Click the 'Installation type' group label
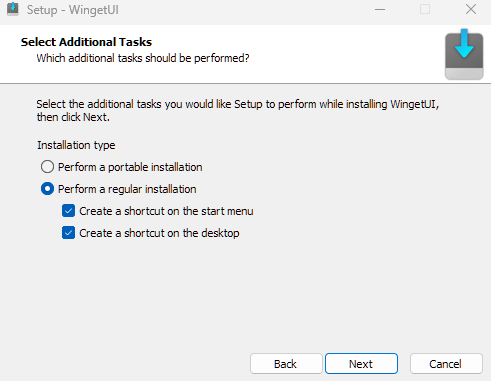 point(76,145)
